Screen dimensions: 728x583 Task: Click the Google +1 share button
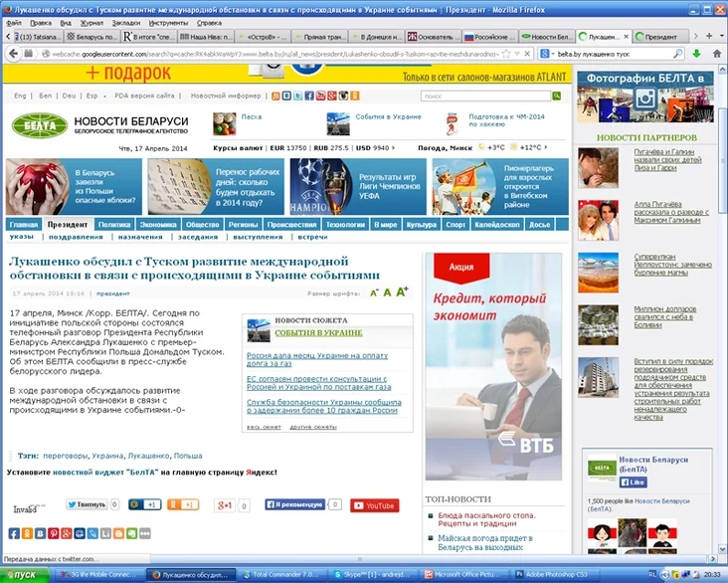tap(228, 505)
